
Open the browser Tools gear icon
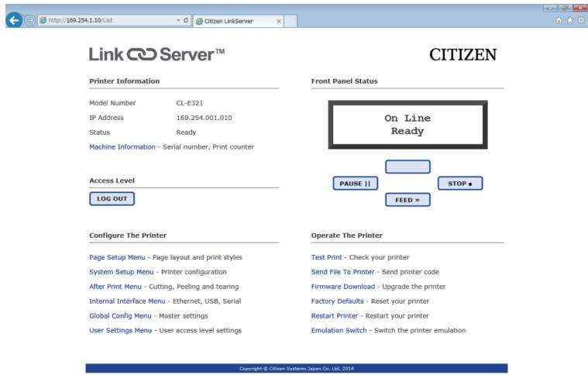point(581,20)
